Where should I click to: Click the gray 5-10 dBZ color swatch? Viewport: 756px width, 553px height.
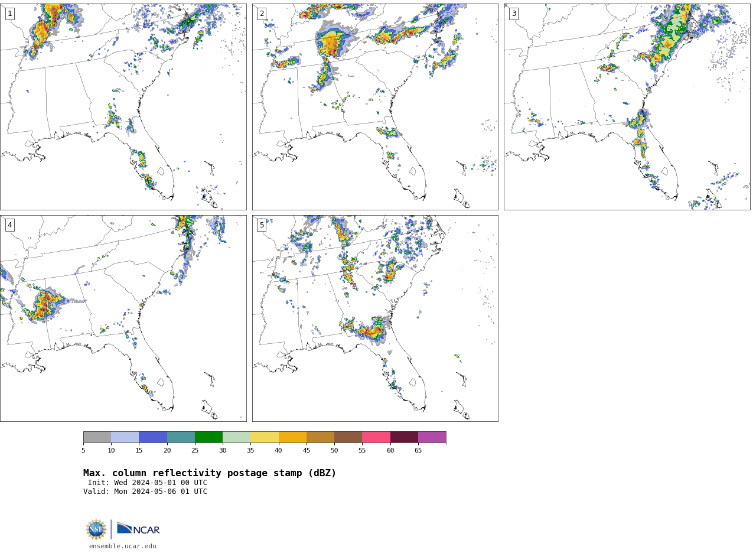click(97, 437)
